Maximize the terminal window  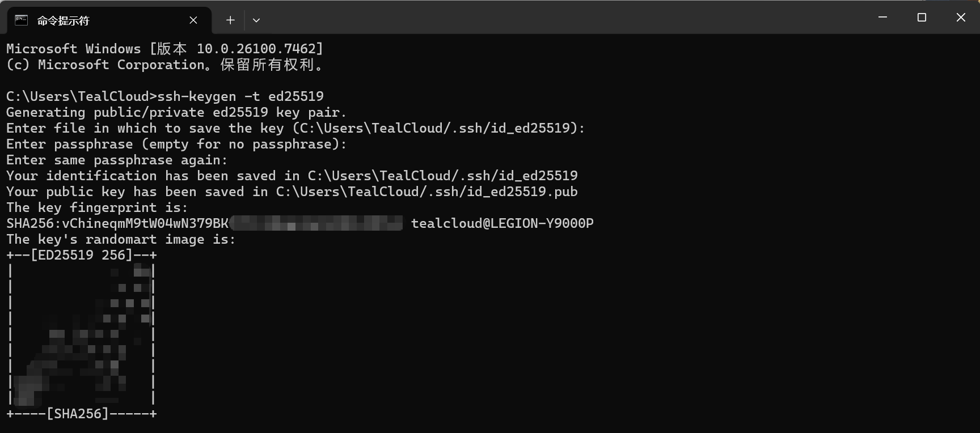(922, 18)
